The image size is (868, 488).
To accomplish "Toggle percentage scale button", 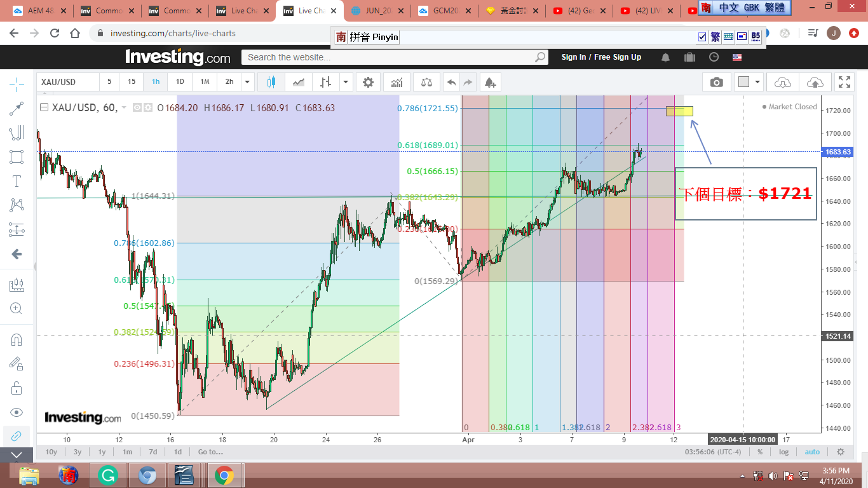I will click(760, 452).
